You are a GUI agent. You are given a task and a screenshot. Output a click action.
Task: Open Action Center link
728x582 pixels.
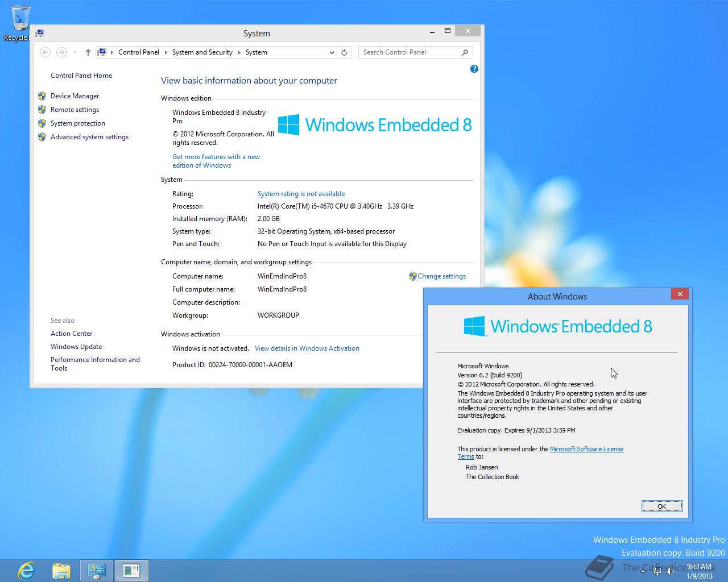tap(71, 334)
